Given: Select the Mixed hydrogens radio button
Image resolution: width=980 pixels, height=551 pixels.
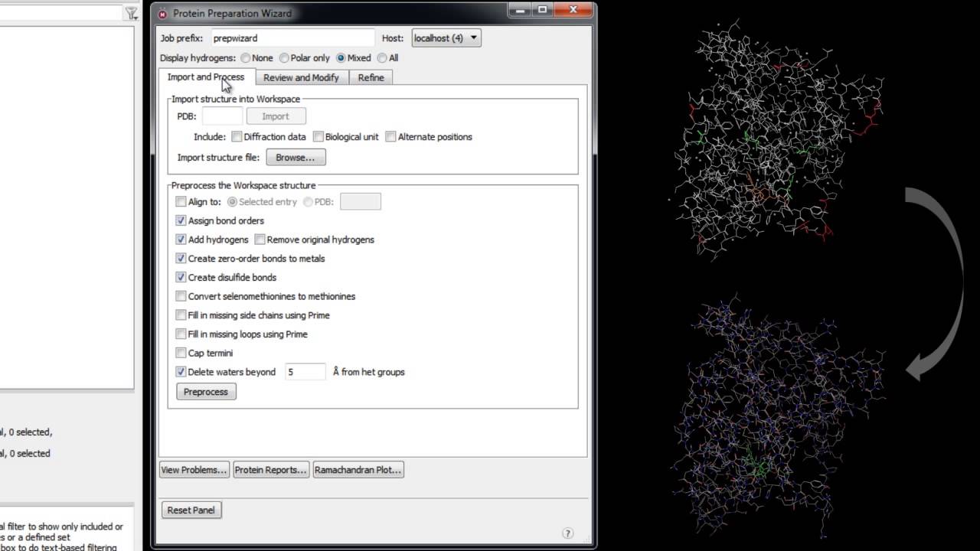Looking at the screenshot, I should [341, 58].
